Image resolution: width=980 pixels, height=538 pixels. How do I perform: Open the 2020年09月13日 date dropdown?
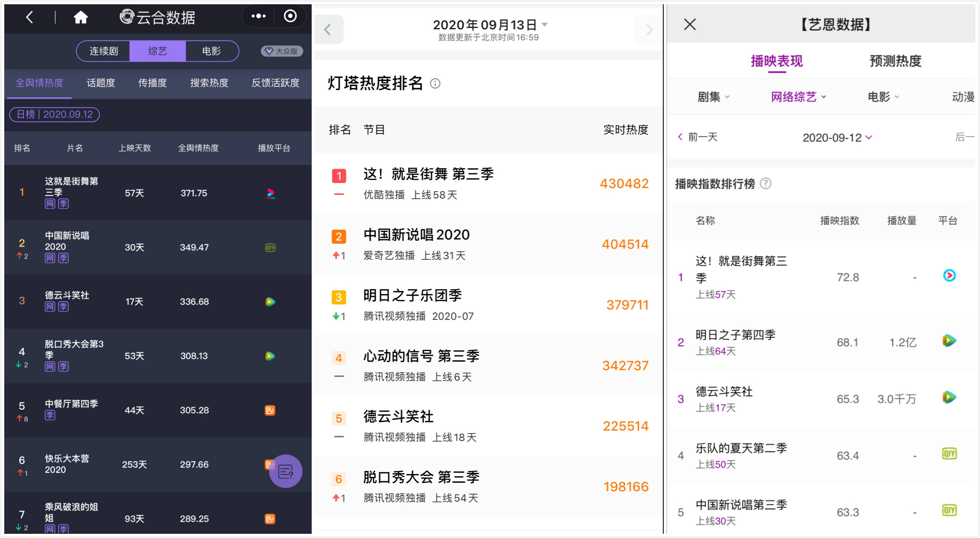[489, 25]
